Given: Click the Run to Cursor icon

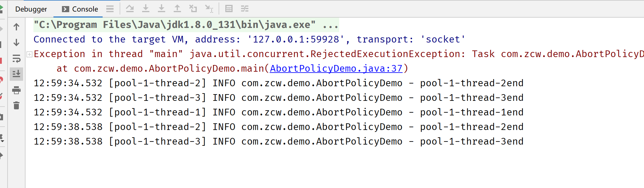Looking at the screenshot, I should 209,9.
